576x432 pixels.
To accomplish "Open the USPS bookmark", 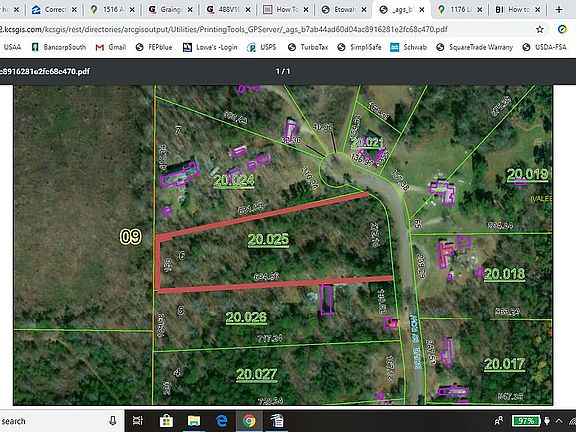I will pos(262,47).
